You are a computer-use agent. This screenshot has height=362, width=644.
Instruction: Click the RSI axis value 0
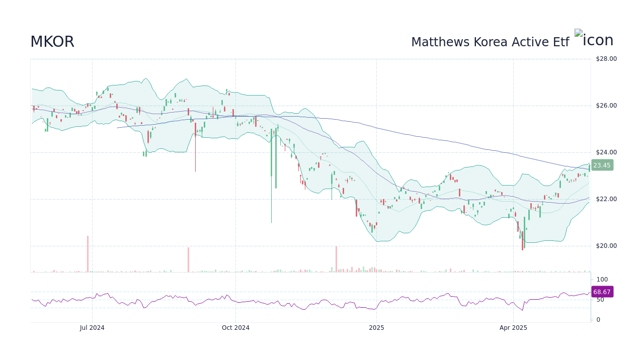pyautogui.click(x=598, y=320)
